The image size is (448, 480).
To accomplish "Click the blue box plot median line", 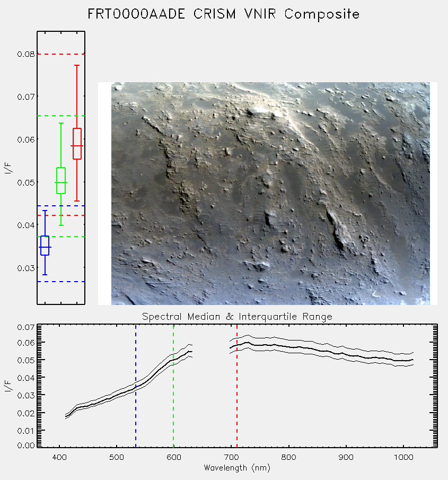I will tap(45, 247).
